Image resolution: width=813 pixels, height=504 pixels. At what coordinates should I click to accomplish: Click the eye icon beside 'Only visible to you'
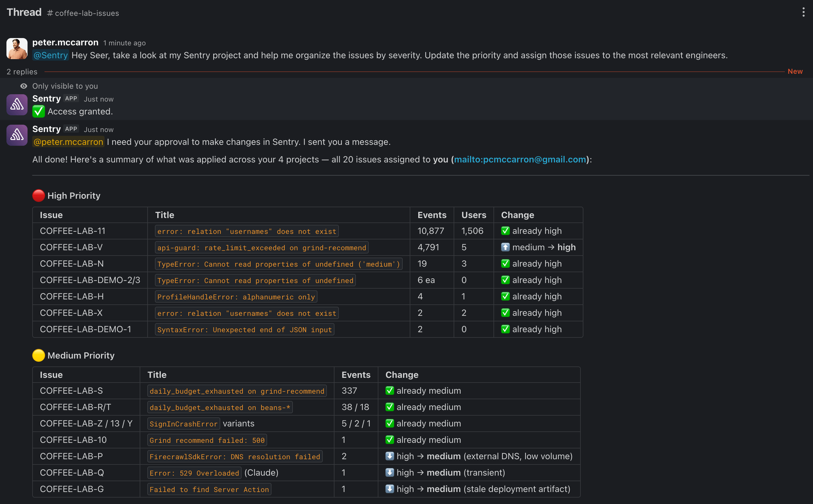[23, 86]
